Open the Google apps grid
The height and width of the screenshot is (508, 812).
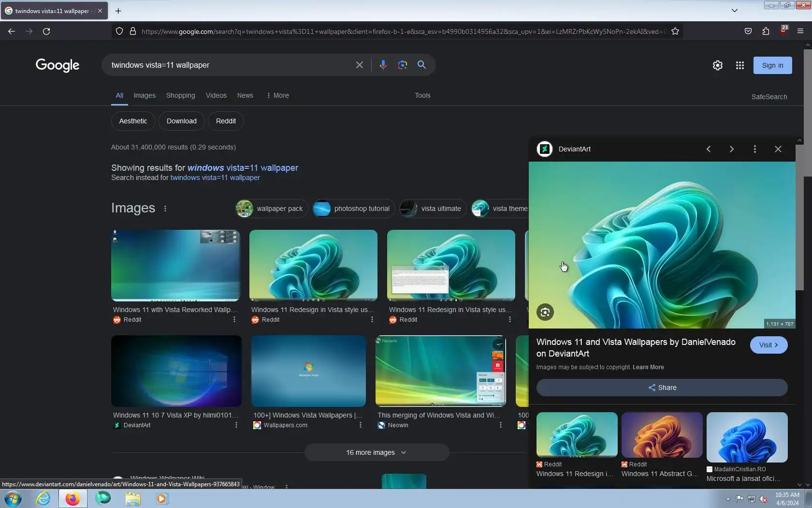point(740,65)
